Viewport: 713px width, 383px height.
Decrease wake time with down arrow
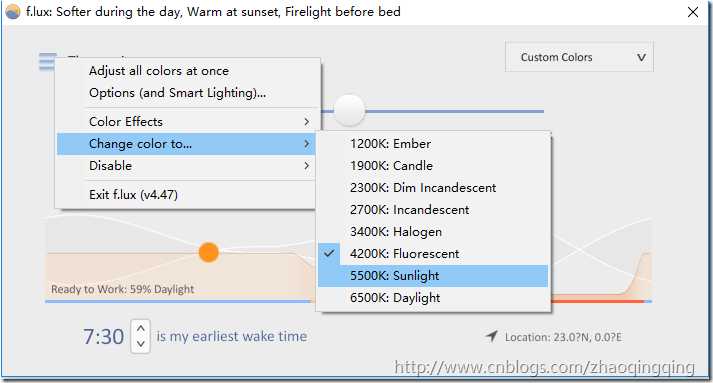click(x=141, y=344)
